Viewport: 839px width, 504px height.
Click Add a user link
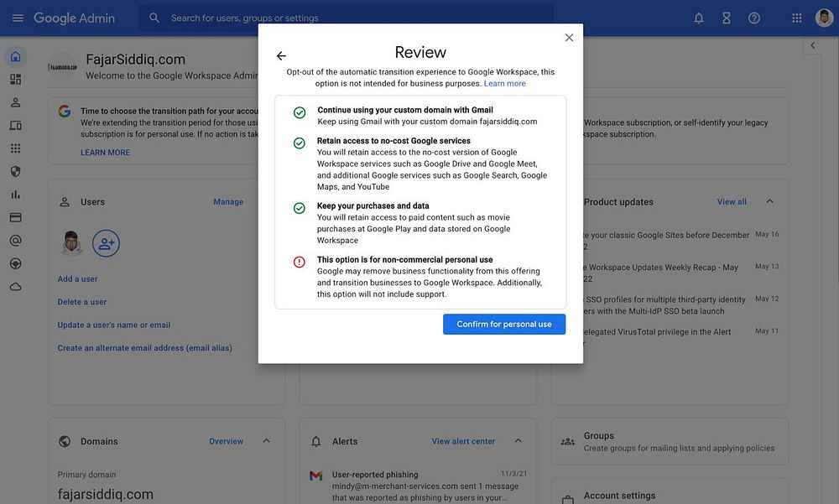[x=77, y=278]
